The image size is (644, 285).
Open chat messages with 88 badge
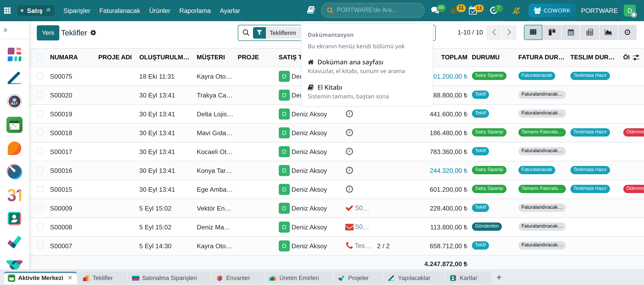(435, 10)
